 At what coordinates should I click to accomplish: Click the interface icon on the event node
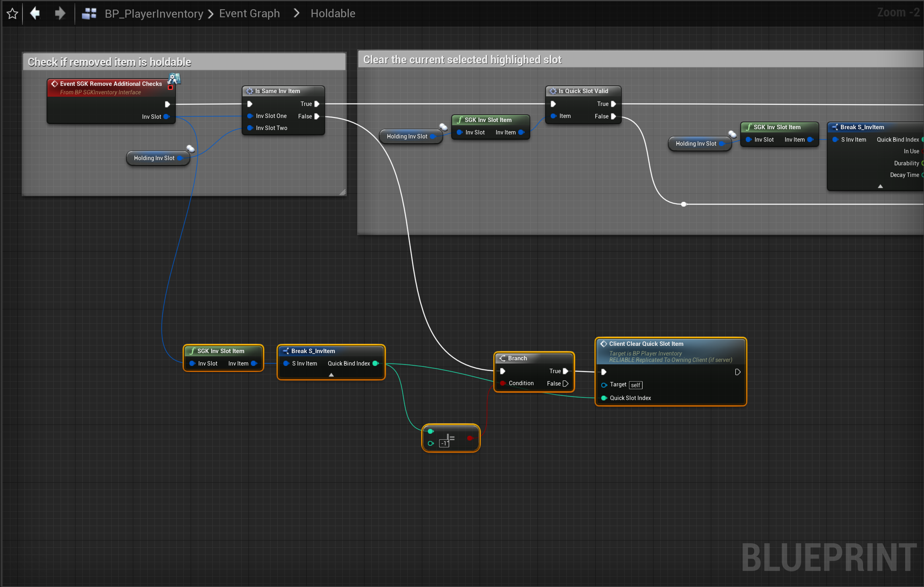[174, 78]
